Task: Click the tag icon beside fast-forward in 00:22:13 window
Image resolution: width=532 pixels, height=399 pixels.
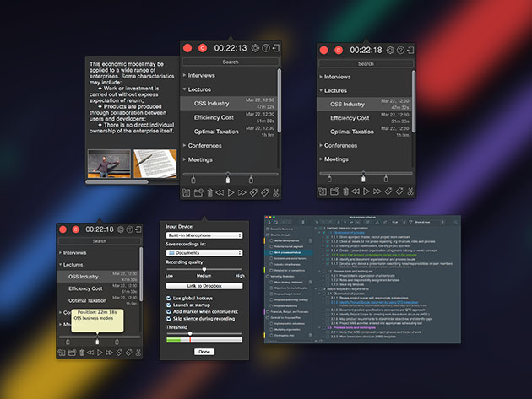Action: 253,193
